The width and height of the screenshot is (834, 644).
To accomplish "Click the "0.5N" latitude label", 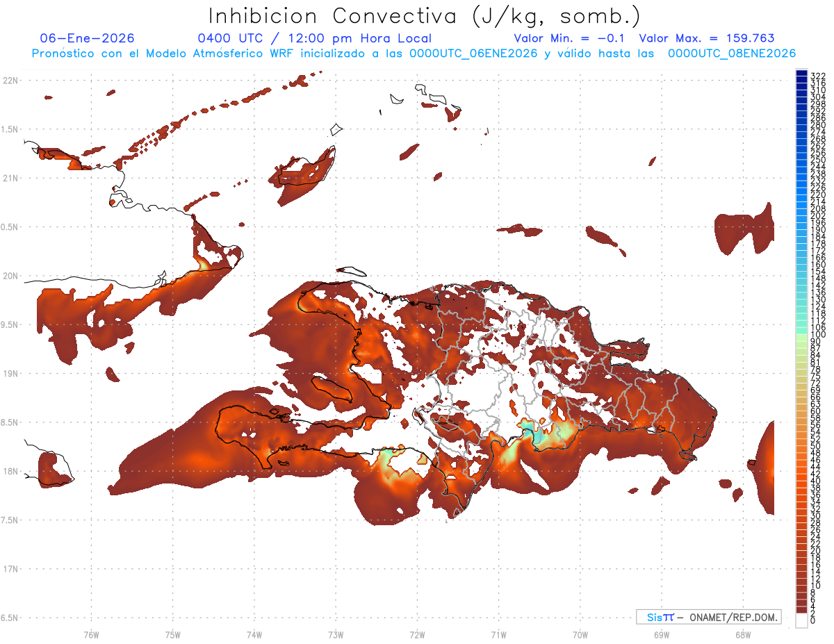I will [x=10, y=227].
